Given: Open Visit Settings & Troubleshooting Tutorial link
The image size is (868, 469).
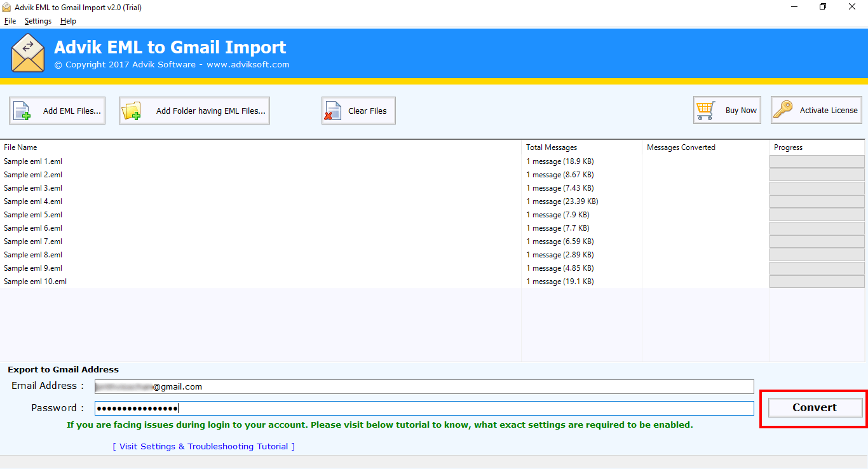Looking at the screenshot, I should 203,446.
